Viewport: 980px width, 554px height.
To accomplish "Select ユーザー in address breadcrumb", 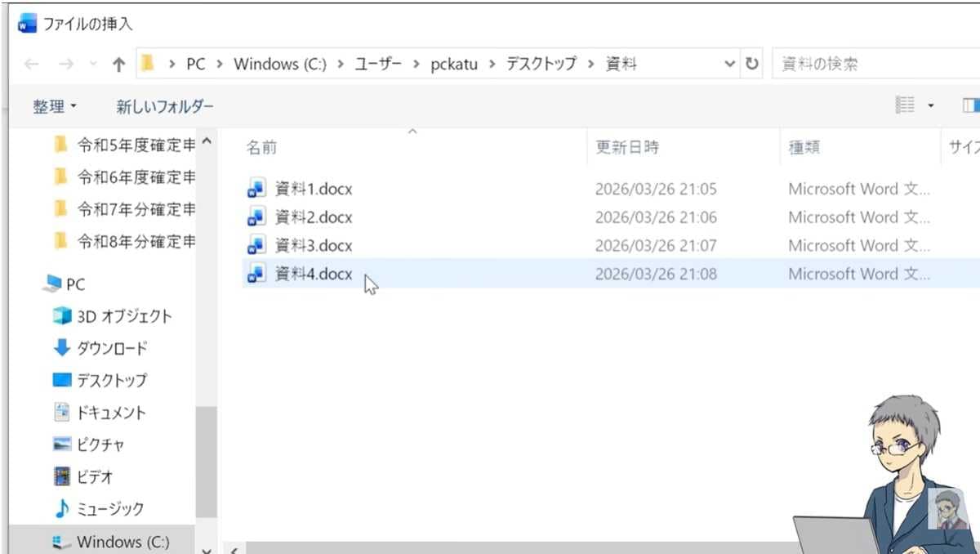I will 378,64.
